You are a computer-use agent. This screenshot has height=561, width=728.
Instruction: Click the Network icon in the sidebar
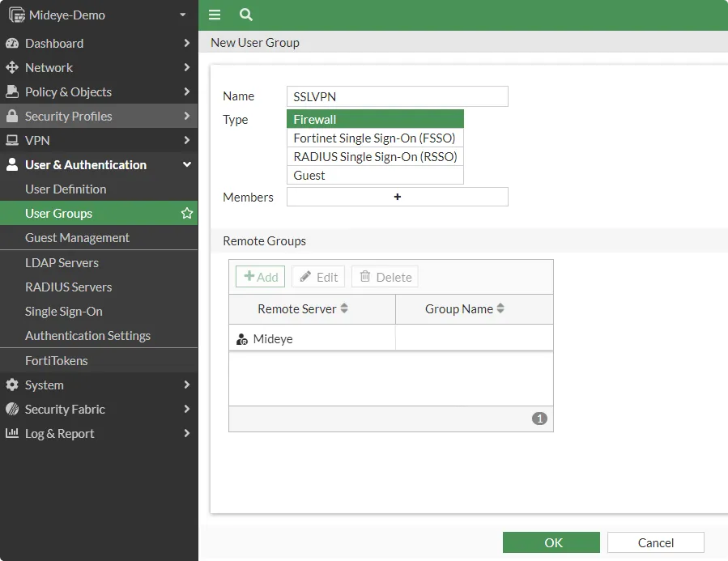coord(12,67)
